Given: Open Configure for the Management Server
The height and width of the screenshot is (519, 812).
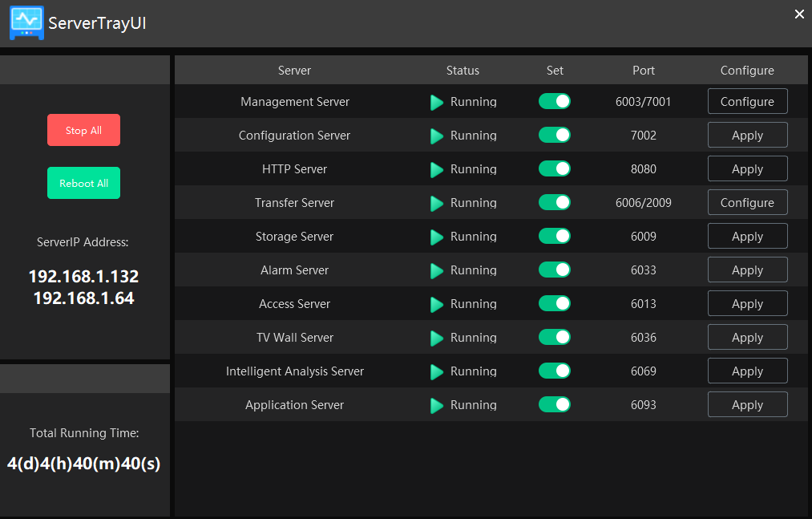Looking at the screenshot, I should click(x=747, y=102).
